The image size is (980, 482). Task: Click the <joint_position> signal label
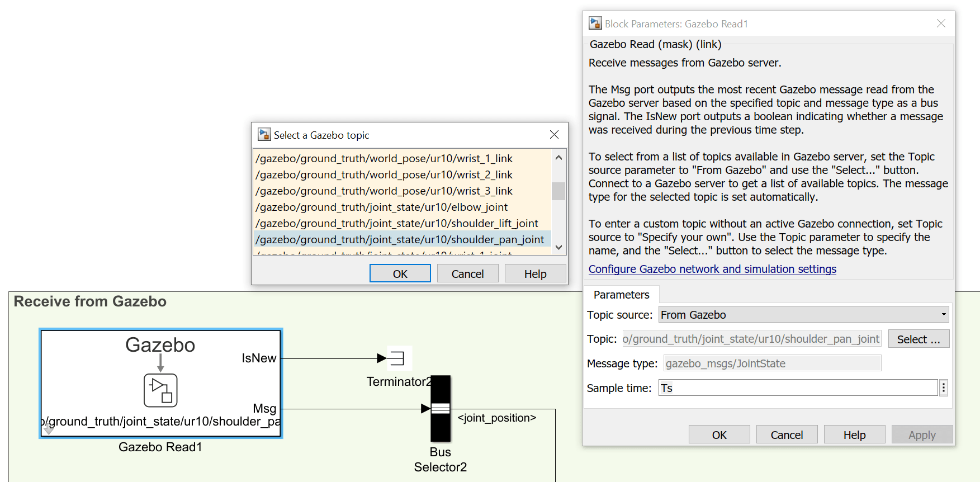[x=497, y=418]
